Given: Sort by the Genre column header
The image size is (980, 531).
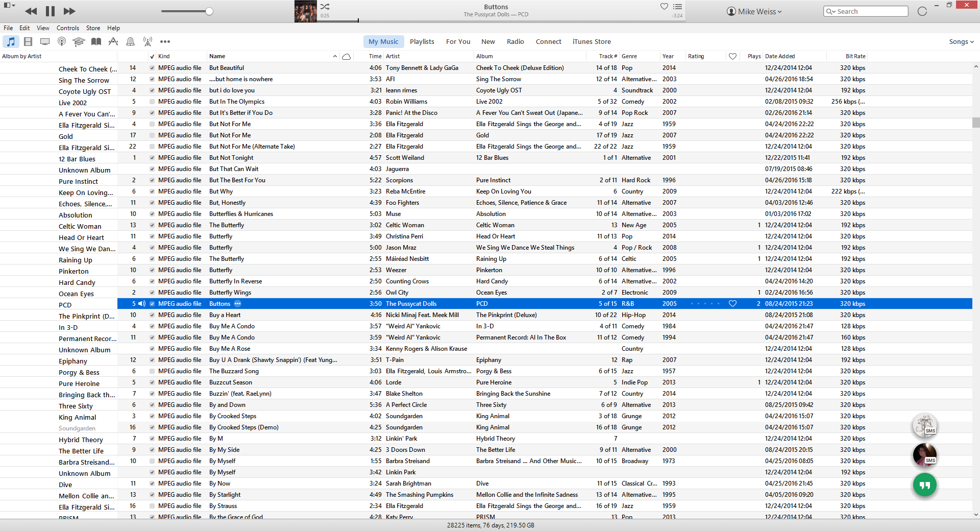Looking at the screenshot, I should click(640, 57).
